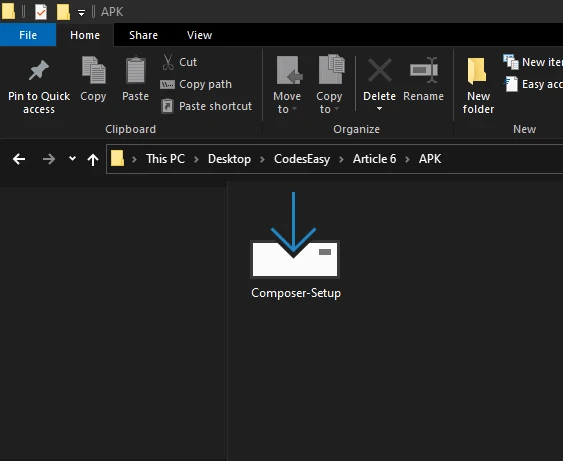
Task: Click the Copy clipboard icon
Action: click(x=93, y=70)
